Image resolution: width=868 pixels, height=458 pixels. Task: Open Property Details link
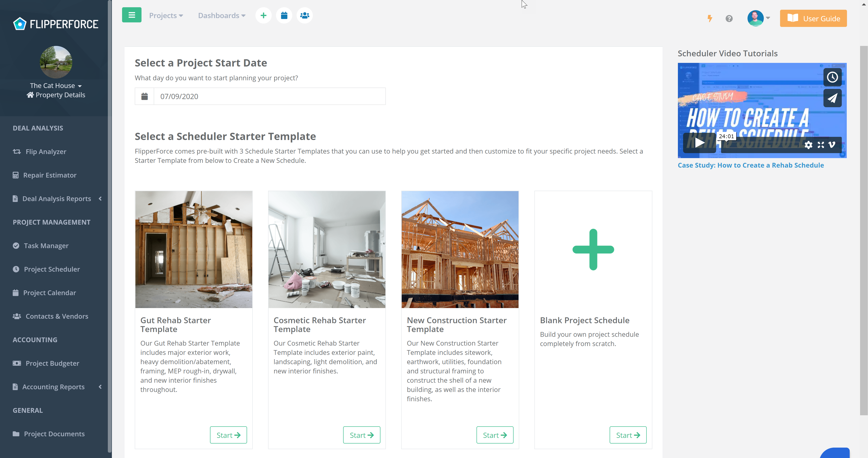pos(56,95)
